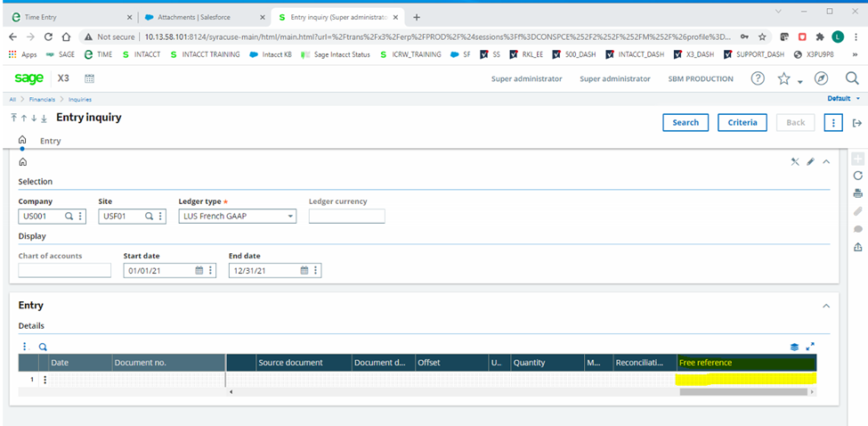Open the help question mark icon
This screenshot has height=426, width=868.
pyautogui.click(x=757, y=78)
